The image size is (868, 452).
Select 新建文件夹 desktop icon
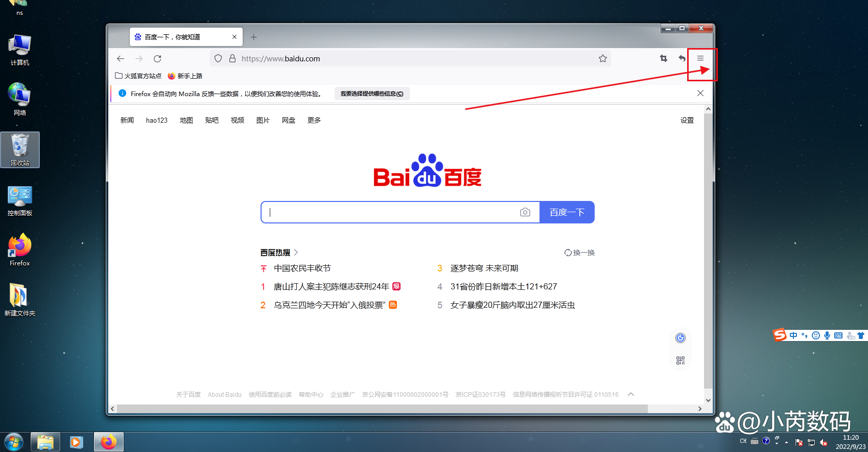[20, 300]
